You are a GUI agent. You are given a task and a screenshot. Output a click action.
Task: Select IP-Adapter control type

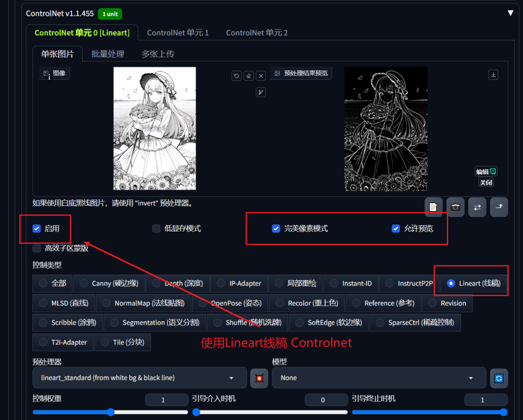[x=239, y=283]
